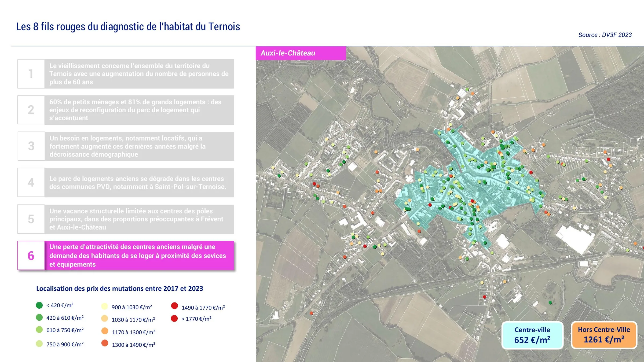The image size is (644, 362).
Task: Select number box 4 in the list
Action: [x=31, y=182]
